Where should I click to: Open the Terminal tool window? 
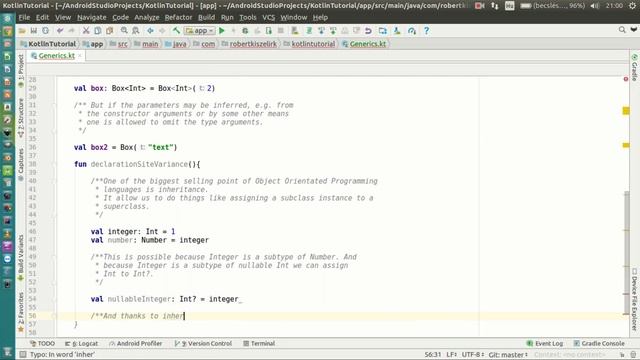pyautogui.click(x=259, y=344)
